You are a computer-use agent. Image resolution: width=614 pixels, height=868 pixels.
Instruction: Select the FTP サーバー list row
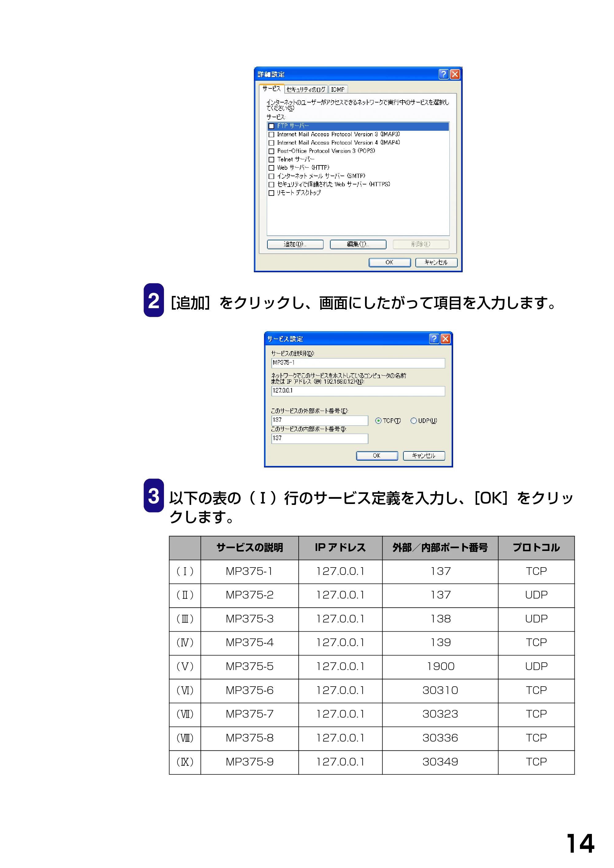click(x=358, y=126)
